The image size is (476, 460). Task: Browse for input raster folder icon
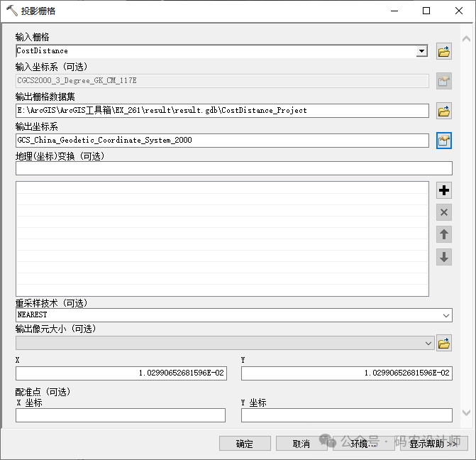click(444, 51)
